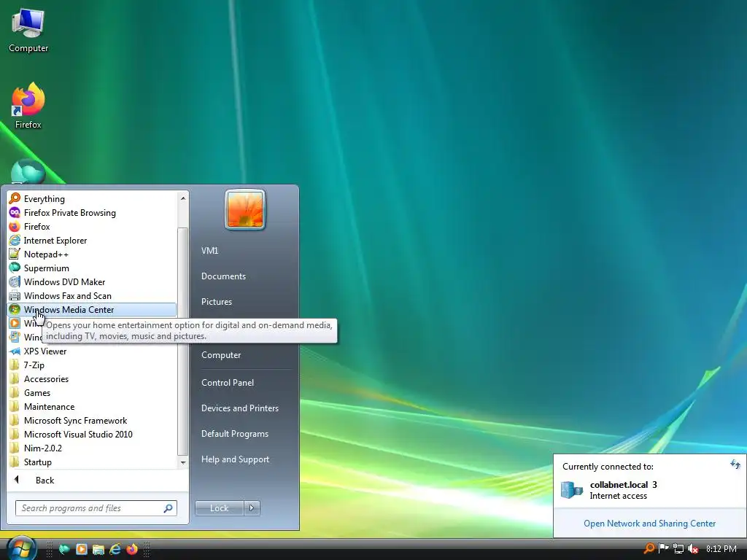Click the programs list scrollbar thumb

pyautogui.click(x=183, y=341)
